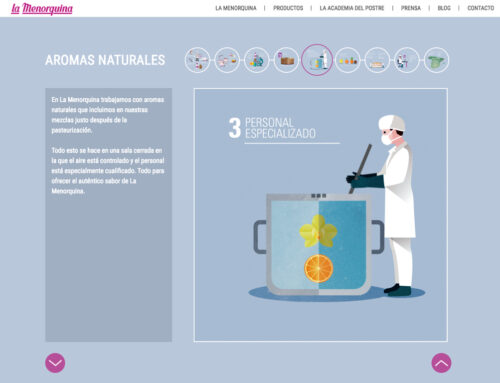Open the CONTACTO page
Image resolution: width=500 pixels, height=383 pixels.
click(x=480, y=8)
